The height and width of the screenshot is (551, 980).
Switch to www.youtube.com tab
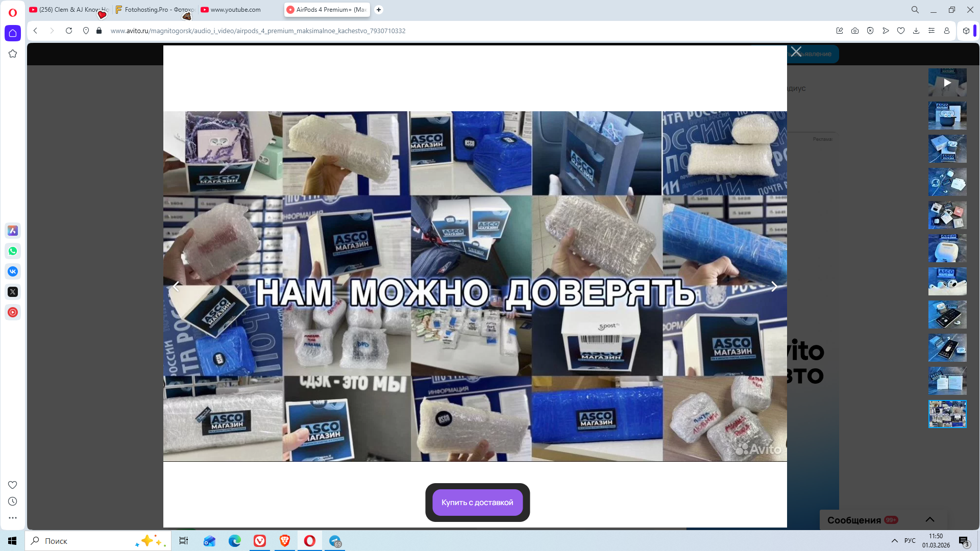click(235, 10)
